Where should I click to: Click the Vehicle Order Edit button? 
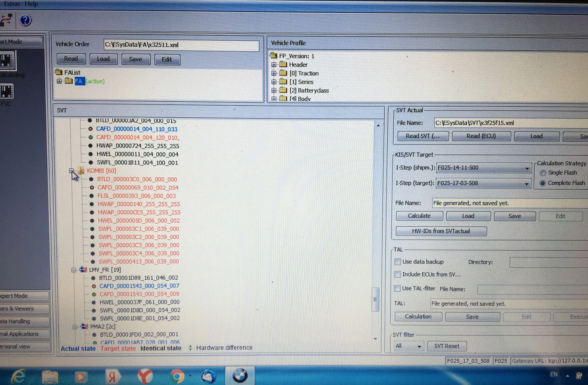167,59
